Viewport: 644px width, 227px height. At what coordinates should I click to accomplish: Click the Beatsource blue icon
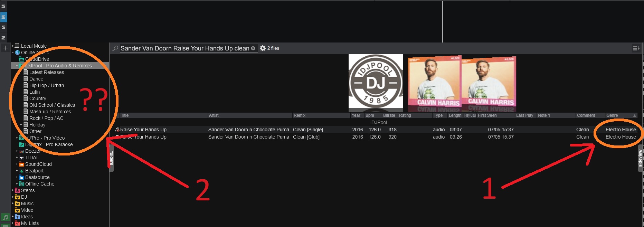[x=21, y=177]
